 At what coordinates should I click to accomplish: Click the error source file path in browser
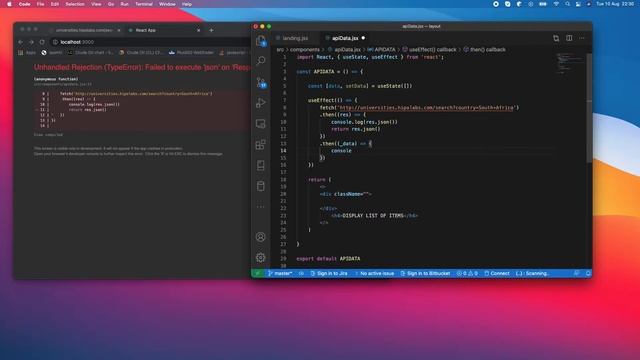[62, 84]
